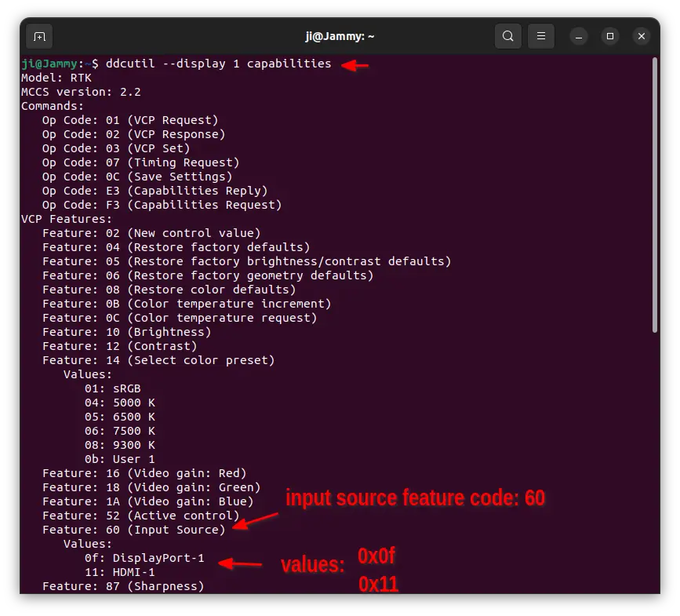Click Feature: 05 brightness/contrast defaults line
680x616 pixels.
click(247, 261)
